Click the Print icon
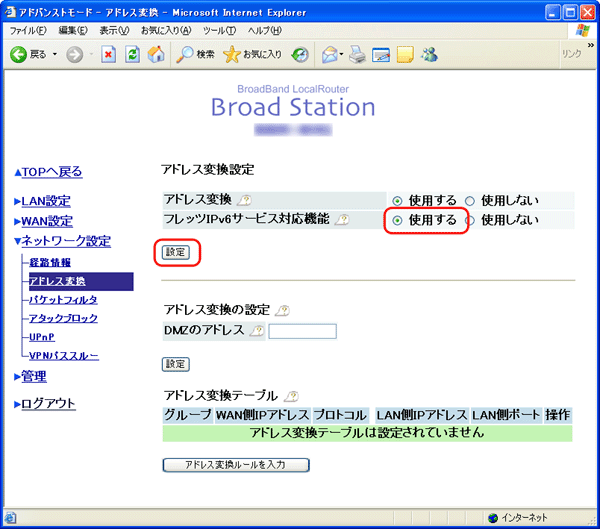Screen dimensions: 600x529 tap(357, 54)
